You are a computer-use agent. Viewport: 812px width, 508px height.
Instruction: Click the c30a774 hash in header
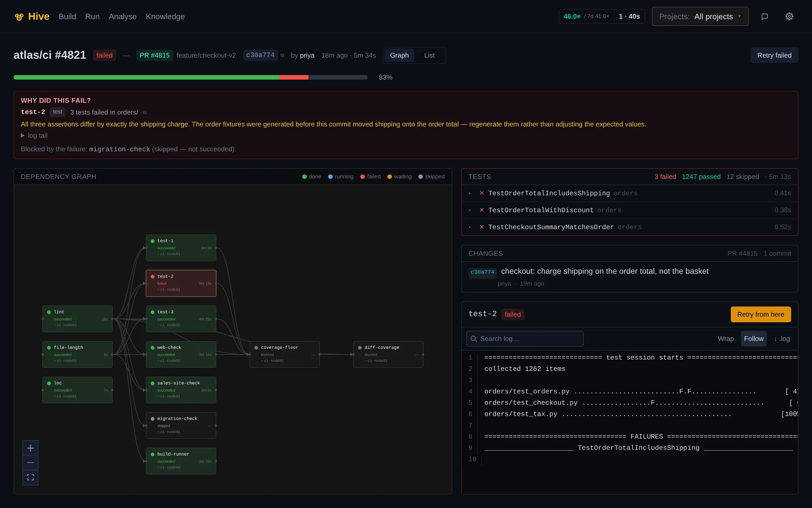260,55
